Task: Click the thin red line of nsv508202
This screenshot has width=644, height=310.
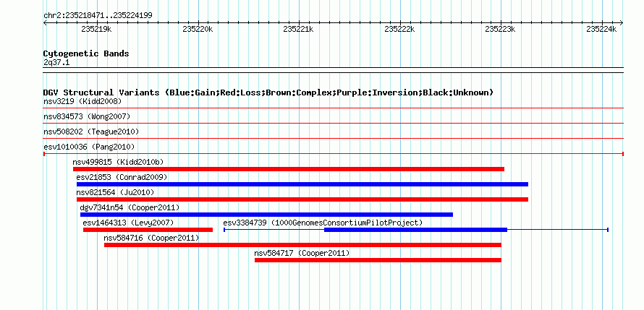Action: pos(334,138)
